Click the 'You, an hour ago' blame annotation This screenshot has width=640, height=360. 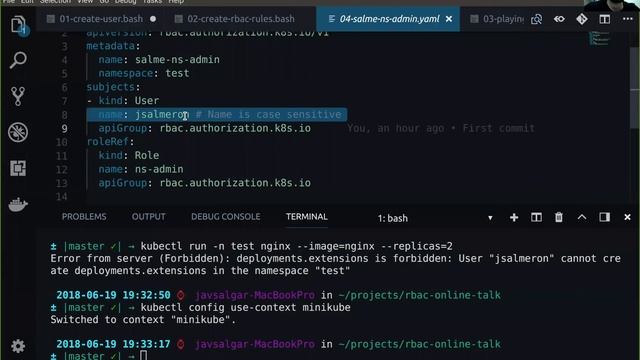pyautogui.click(x=441, y=129)
